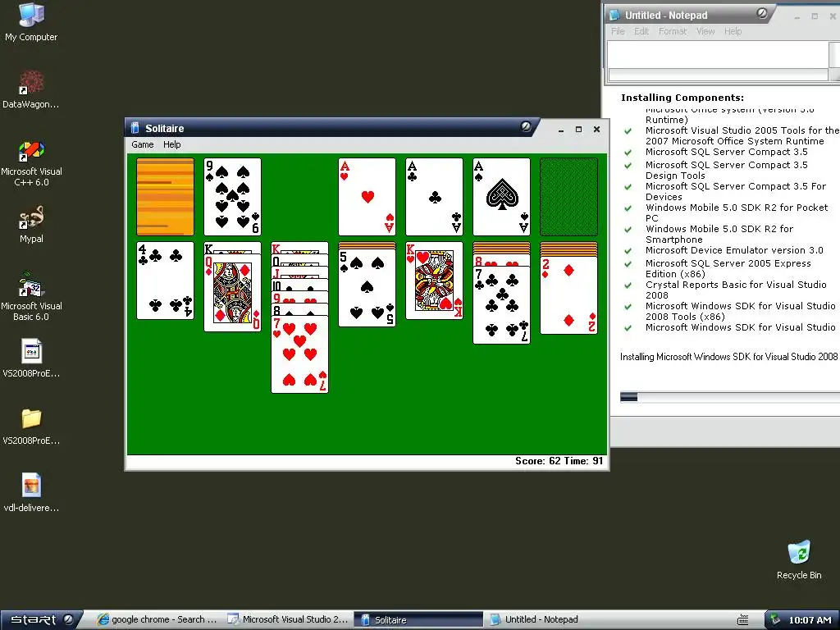The image size is (840, 630).
Task: Click the 'Installing Microsoft Windows SDK' status text
Action: (728, 357)
